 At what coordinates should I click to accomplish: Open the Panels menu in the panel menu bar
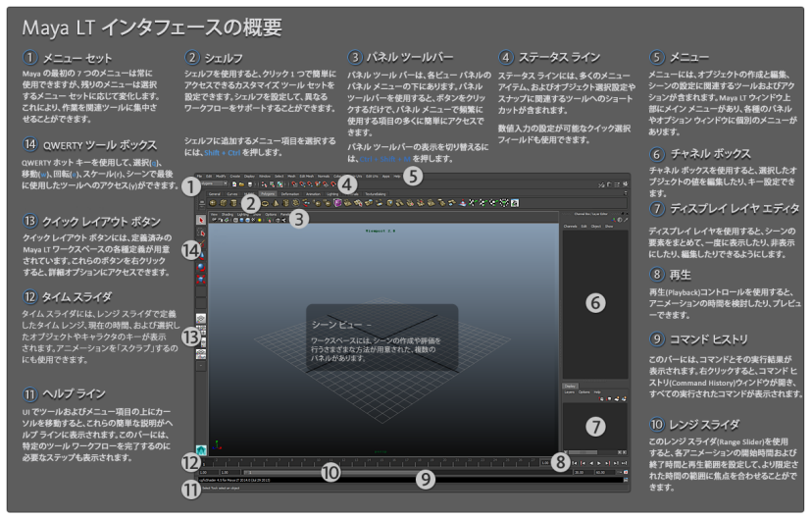[284, 215]
